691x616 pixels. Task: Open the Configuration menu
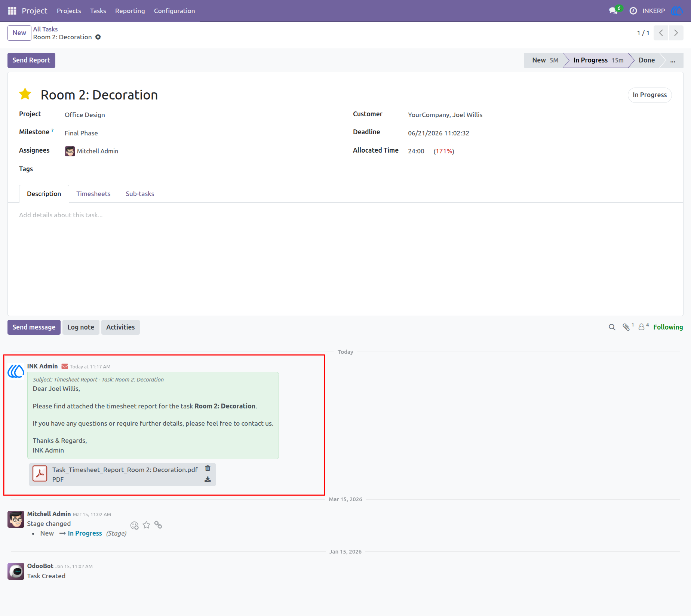[175, 11]
